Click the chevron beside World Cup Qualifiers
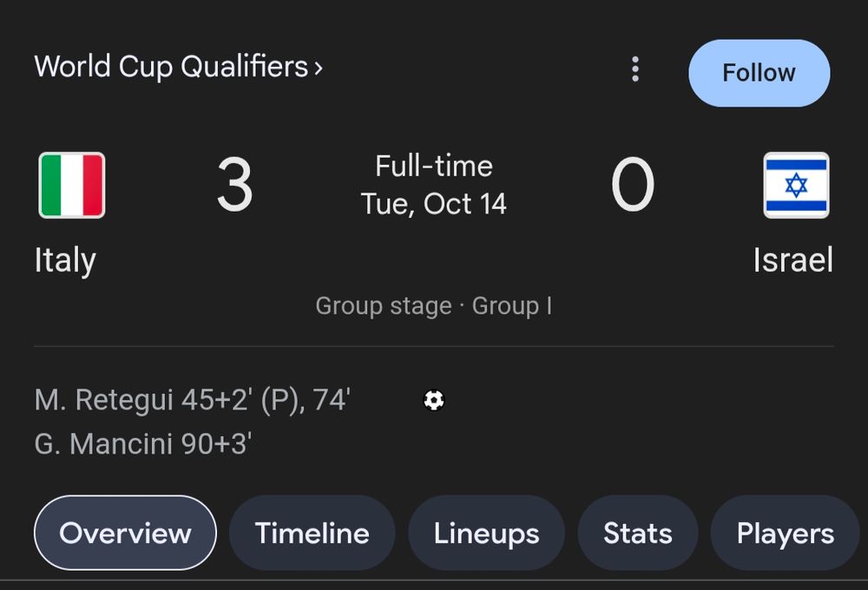Image resolution: width=868 pixels, height=590 pixels. point(319,68)
